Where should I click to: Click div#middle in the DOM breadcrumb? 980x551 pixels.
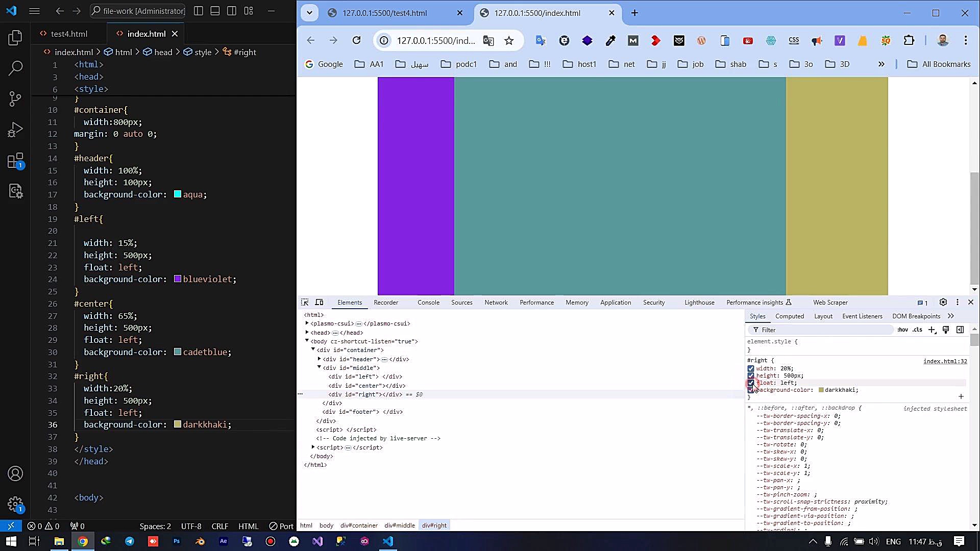pyautogui.click(x=400, y=525)
